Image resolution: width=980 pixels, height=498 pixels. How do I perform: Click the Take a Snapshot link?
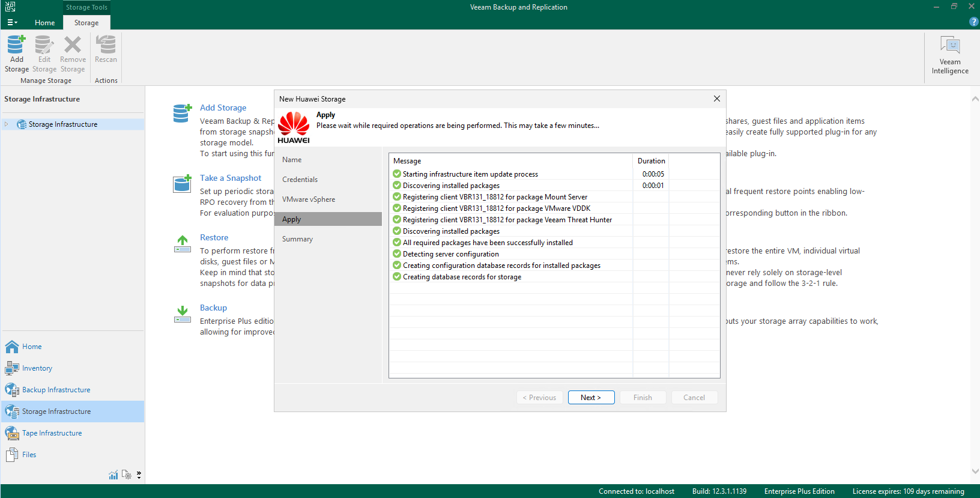click(x=231, y=178)
